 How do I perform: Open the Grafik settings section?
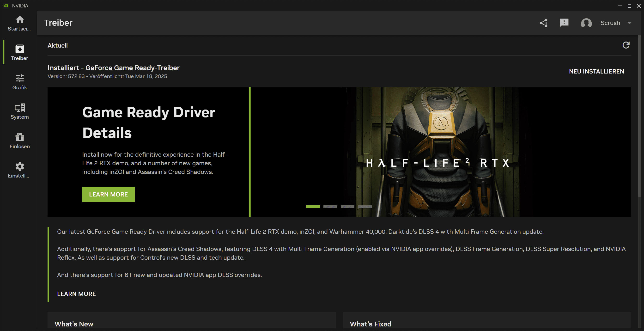click(x=19, y=82)
